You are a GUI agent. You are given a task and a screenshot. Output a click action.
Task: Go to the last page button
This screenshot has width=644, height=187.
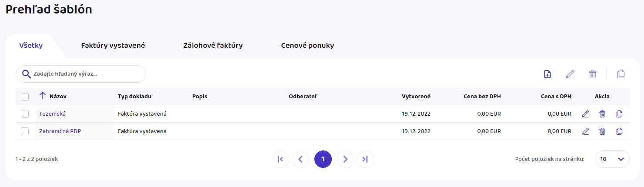pyautogui.click(x=365, y=159)
